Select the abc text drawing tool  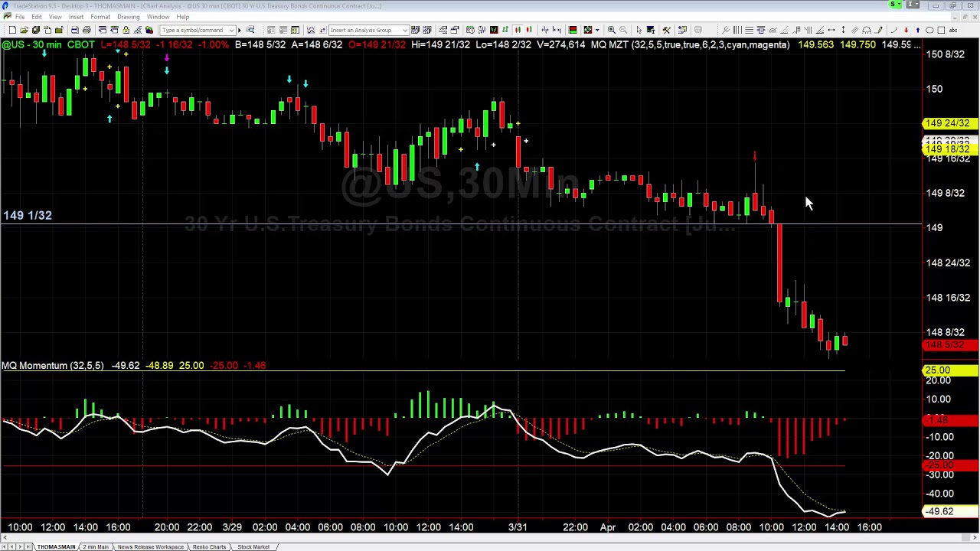point(953,30)
